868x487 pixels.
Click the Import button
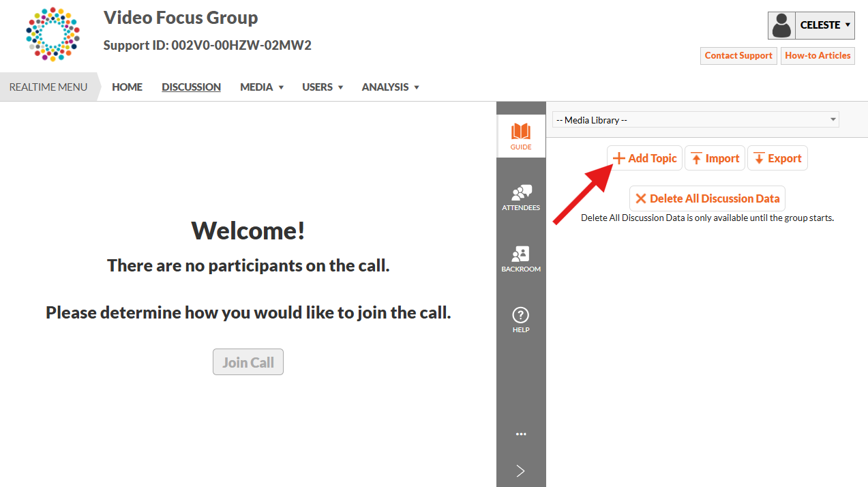pos(715,158)
